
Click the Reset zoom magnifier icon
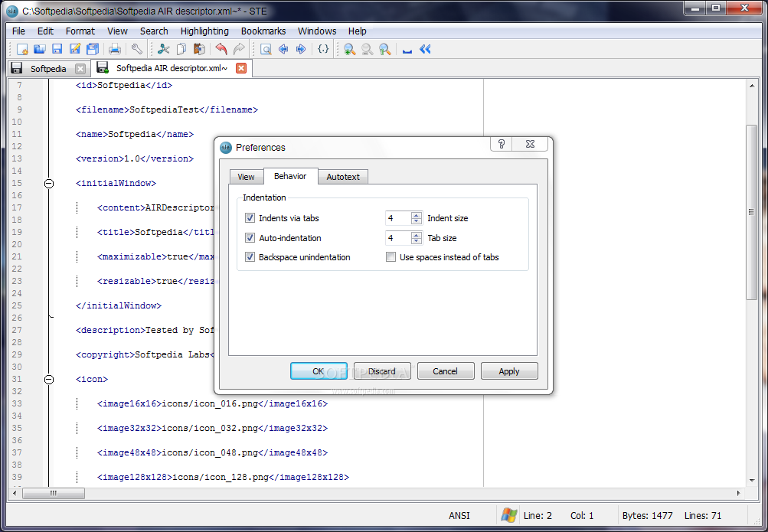[385, 49]
